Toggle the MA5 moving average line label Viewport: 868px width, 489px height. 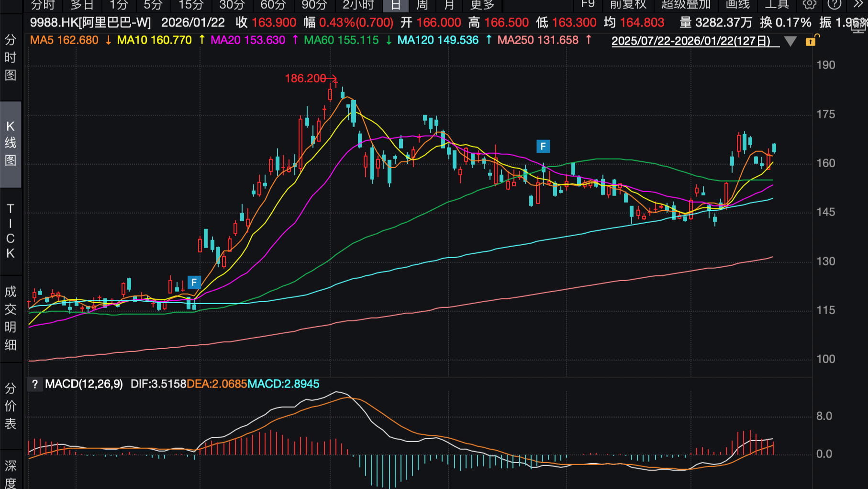point(64,40)
